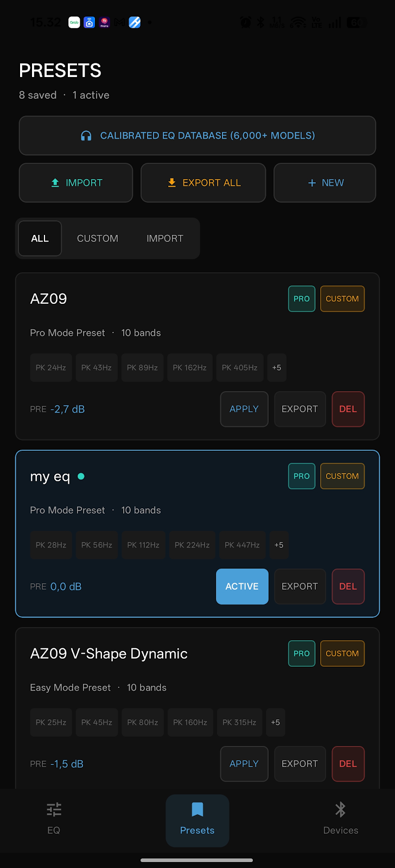The height and width of the screenshot is (868, 395).
Task: Tap the -1,5 dB preamp value
Action: coord(67,764)
